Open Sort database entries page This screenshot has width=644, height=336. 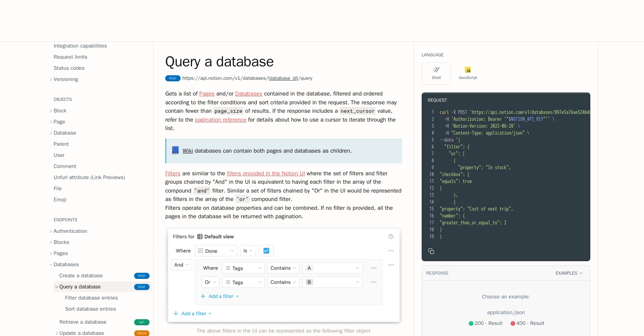[90, 309]
